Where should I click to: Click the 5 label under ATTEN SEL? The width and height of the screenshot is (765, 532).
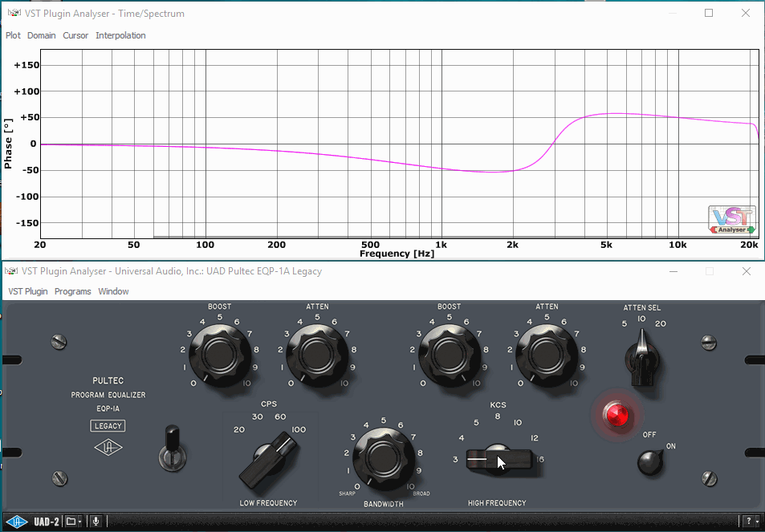coord(624,324)
